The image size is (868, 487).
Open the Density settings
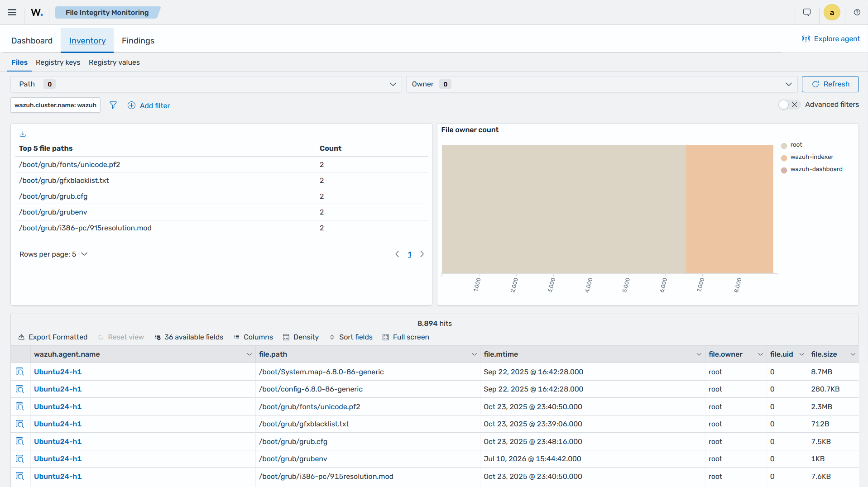[301, 337]
